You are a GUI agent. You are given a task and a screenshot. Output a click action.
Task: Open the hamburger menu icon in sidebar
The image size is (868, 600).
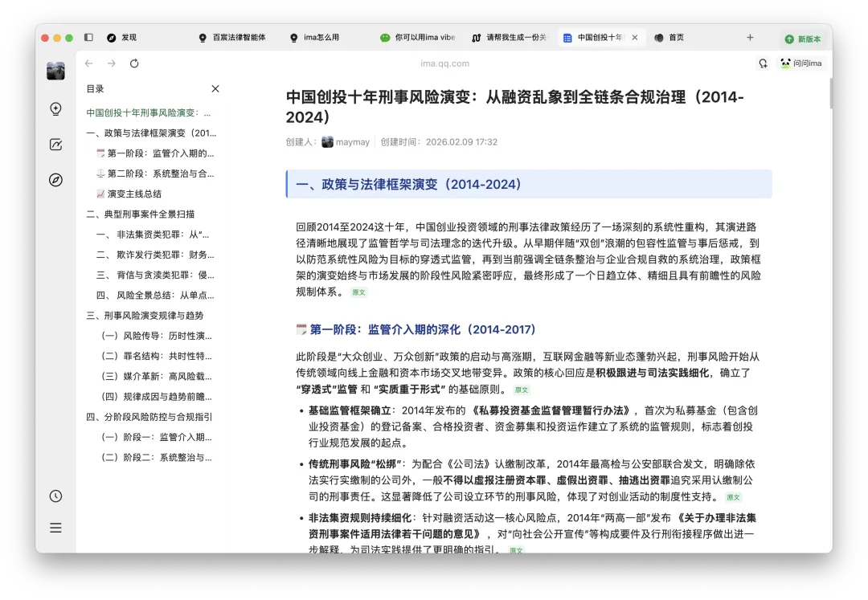(56, 528)
